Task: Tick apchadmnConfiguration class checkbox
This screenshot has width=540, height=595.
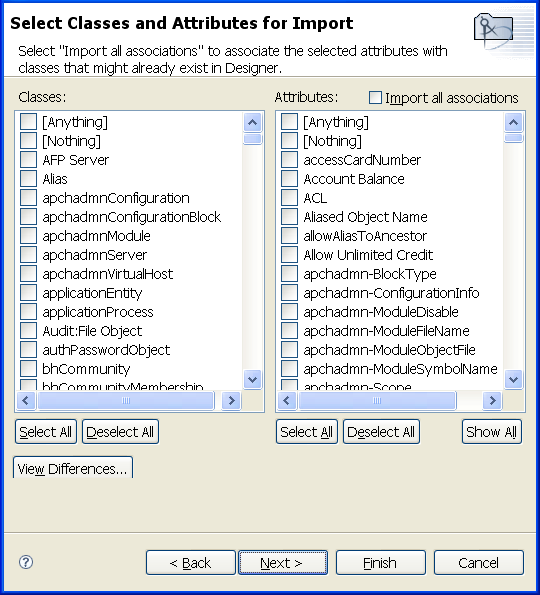Action: (x=28, y=198)
